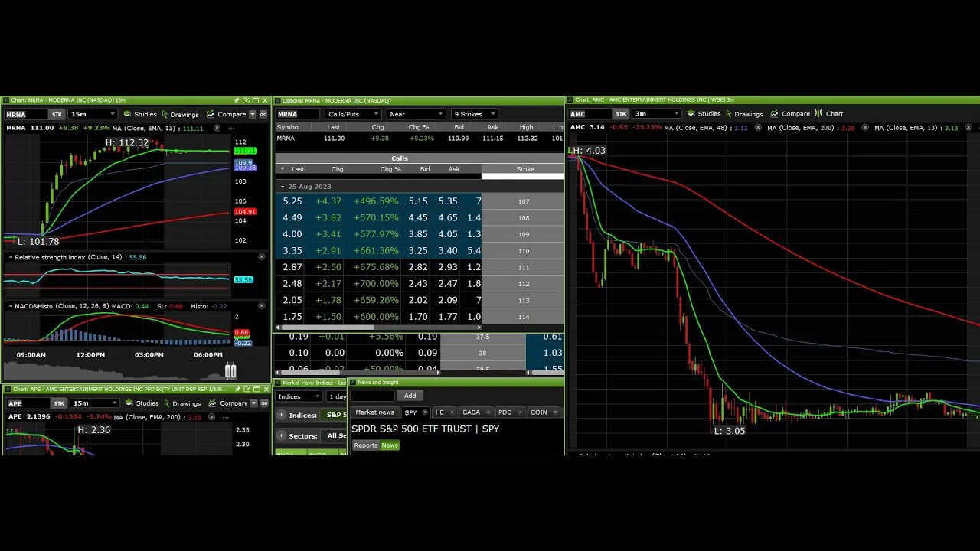Open Compare in the MRNA chart

pyautogui.click(x=227, y=114)
